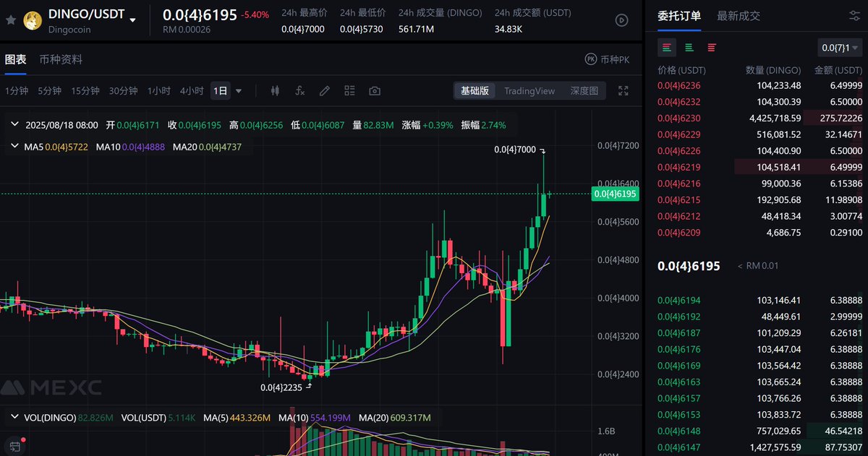Screen dimensions: 868x456
Task: Open the DINGO/USDT pair selector dropdown
Action: (132, 20)
